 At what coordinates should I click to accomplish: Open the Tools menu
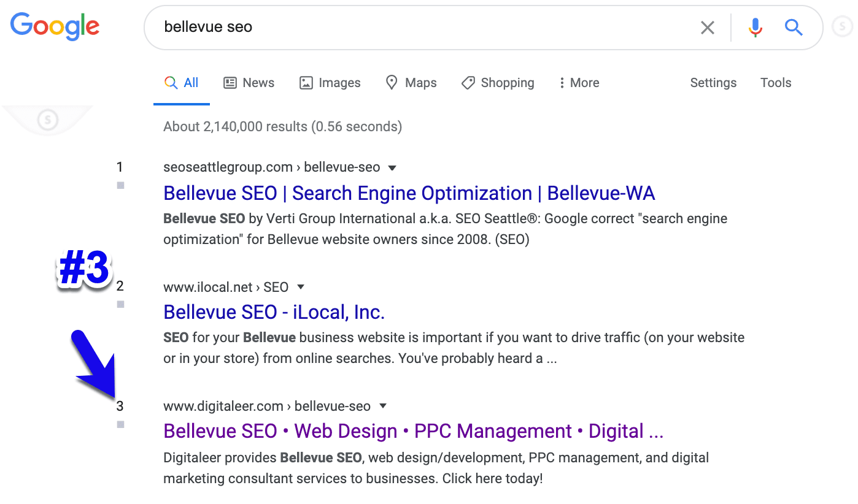pyautogui.click(x=775, y=82)
